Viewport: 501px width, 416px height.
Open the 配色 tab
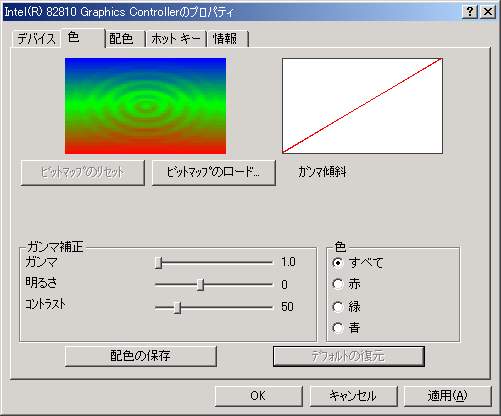click(x=125, y=39)
